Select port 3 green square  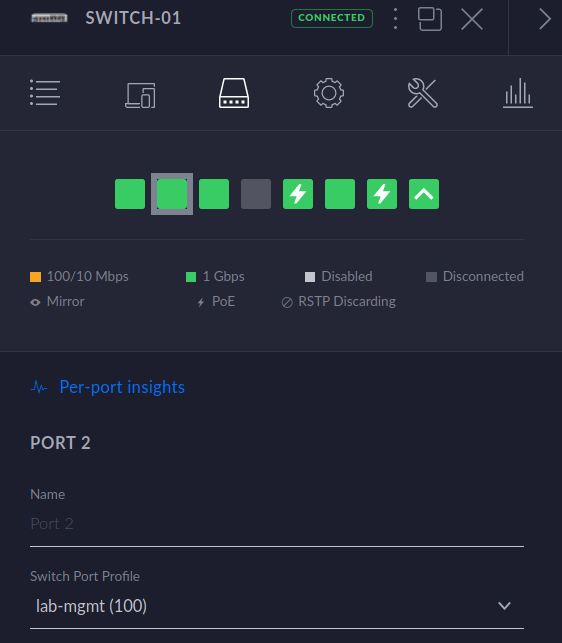[214, 194]
